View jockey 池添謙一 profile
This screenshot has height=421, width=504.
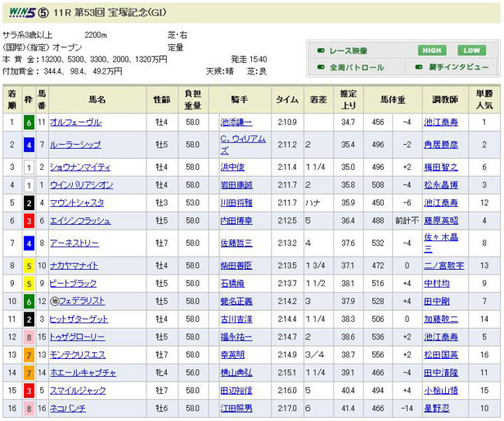tap(236, 123)
